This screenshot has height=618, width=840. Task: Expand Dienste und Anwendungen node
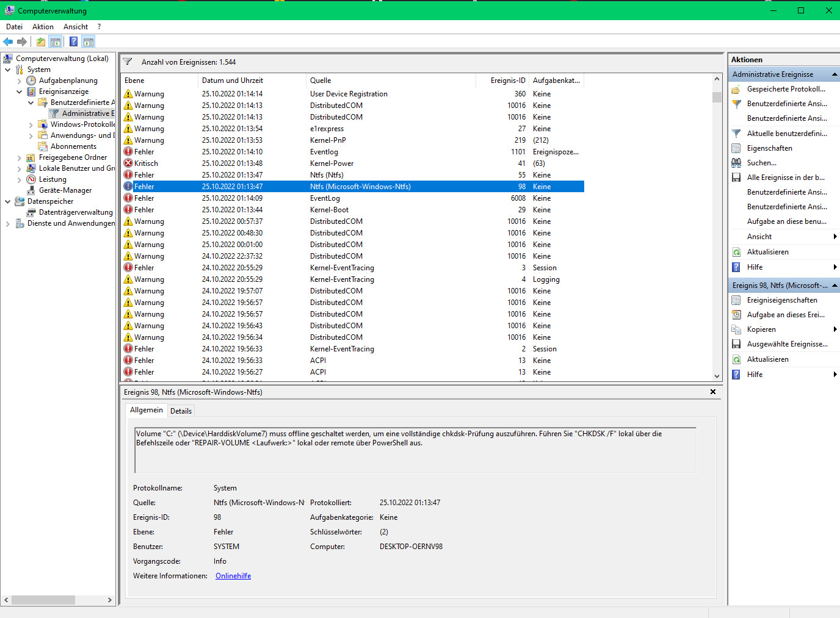(7, 224)
